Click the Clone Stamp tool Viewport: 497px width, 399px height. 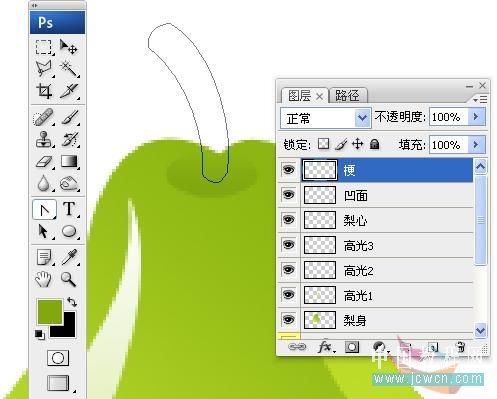(x=44, y=139)
